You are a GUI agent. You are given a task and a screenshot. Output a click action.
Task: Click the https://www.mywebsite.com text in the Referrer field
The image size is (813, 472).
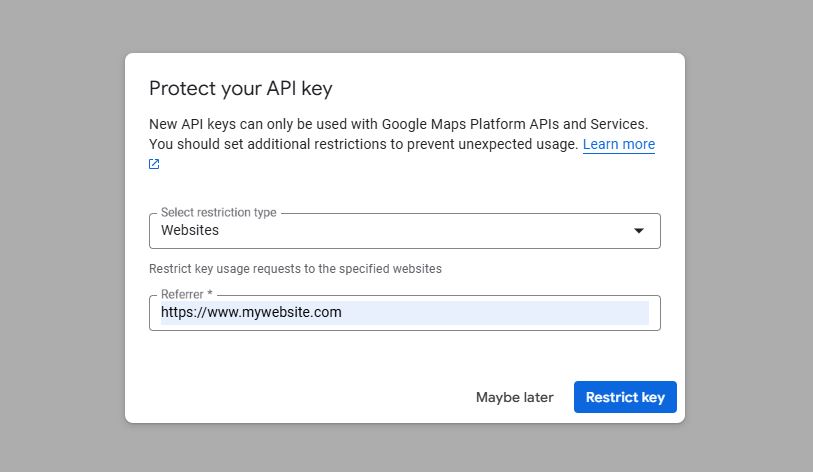[251, 312]
